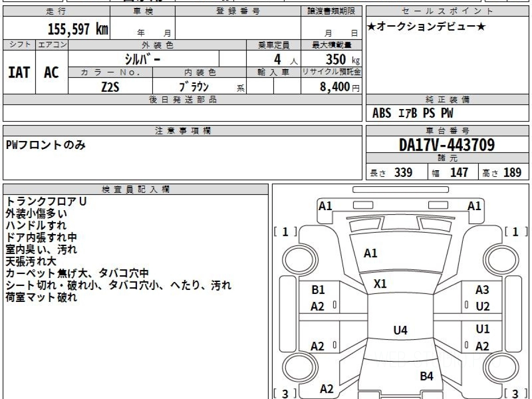Click the A1 mark on the hood
Viewport: 532px width, 399px height.
point(370,253)
